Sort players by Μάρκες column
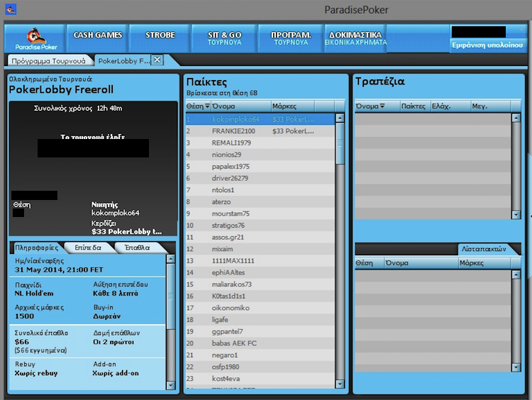532x400 pixels. click(x=293, y=106)
